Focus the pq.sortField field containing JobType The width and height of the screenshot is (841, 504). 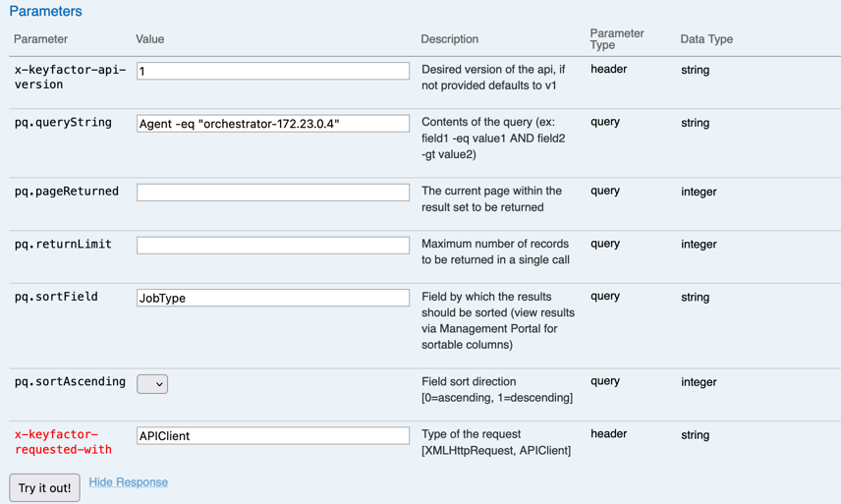[273, 298]
